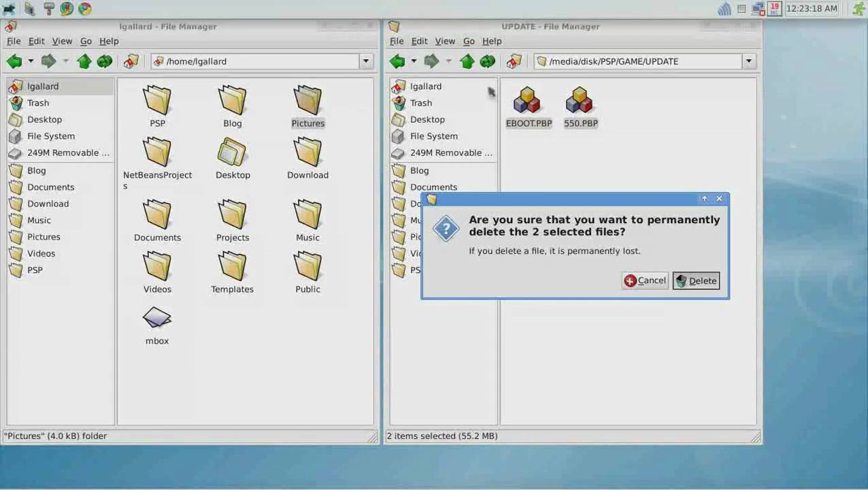
Task: Open the Xfce applications menu in panel
Action: (x=9, y=9)
